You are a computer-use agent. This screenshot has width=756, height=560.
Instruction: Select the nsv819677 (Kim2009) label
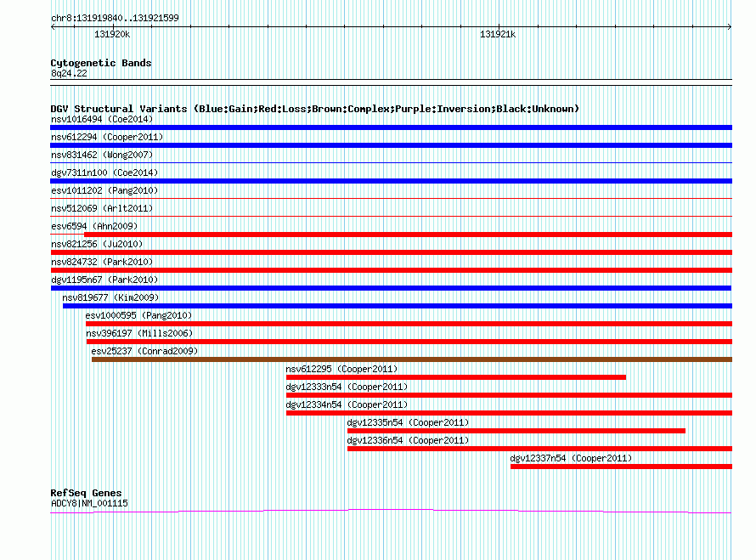tap(110, 297)
